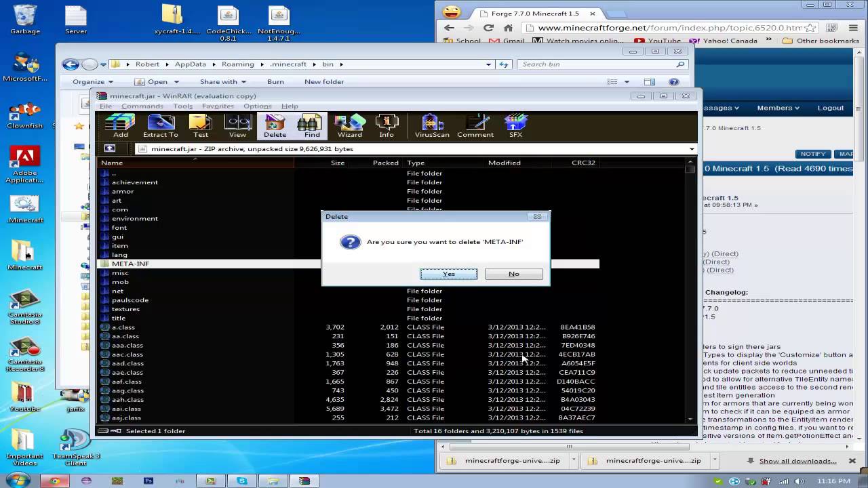
Task: Open Skype from the taskbar
Action: [x=242, y=481]
